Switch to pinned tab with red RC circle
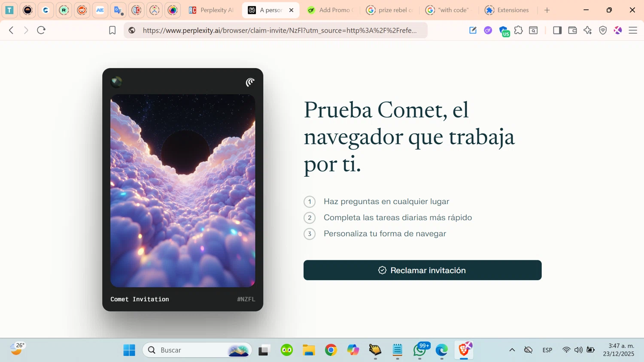 (137, 10)
